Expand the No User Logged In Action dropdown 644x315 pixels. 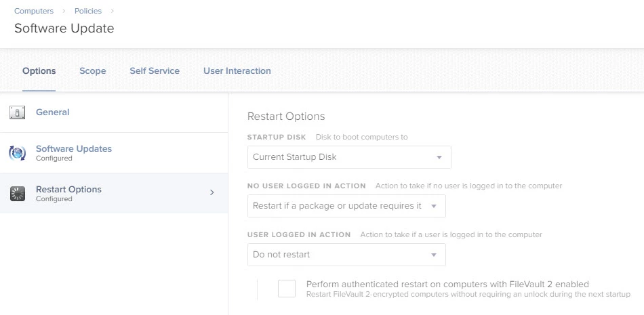(346, 206)
